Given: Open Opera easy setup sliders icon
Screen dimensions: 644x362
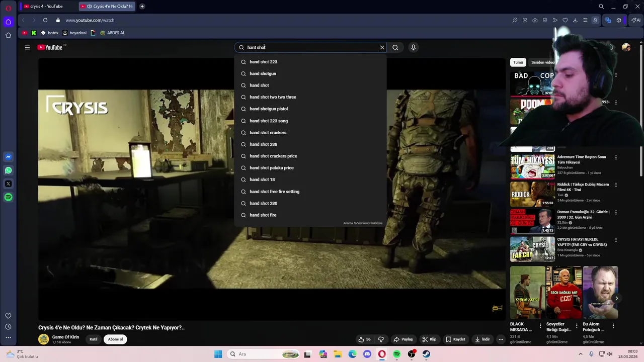Looking at the screenshot, I should pos(585,20).
